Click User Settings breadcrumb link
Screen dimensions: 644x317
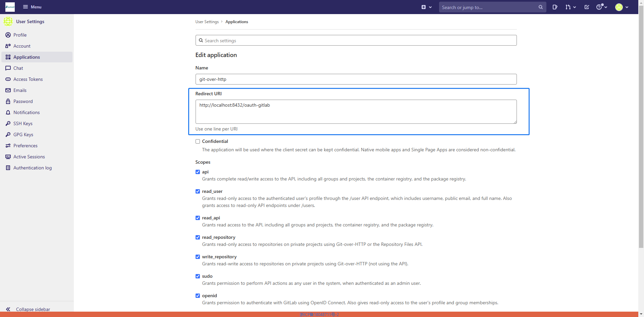(x=207, y=22)
